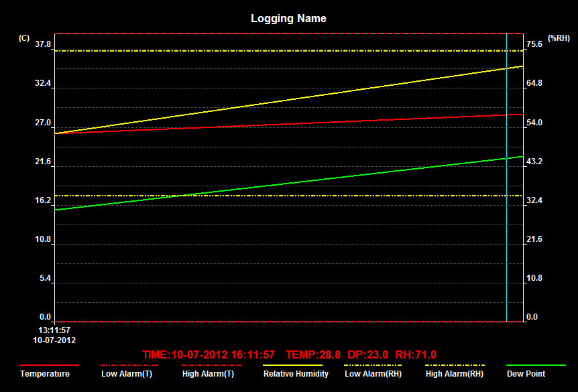Viewport: 578px width, 392px height.
Task: Click the 'RH:71.0' readout
Action: tap(416, 354)
